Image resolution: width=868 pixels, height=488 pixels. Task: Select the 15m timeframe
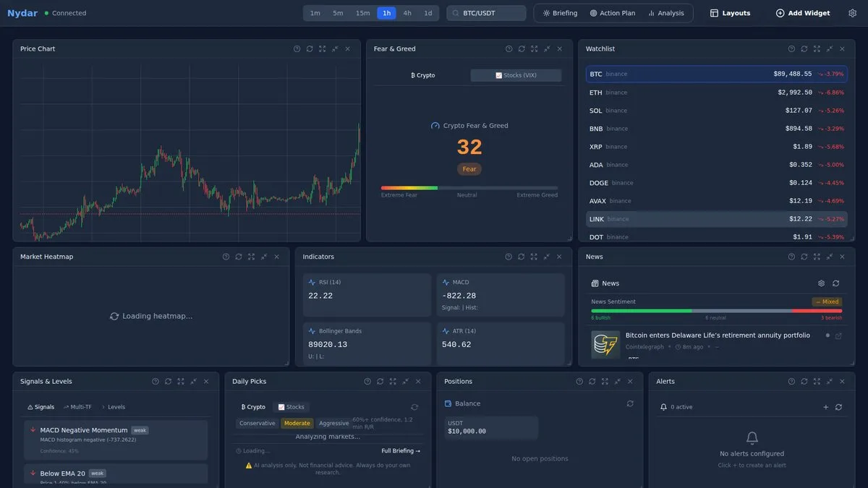coord(362,13)
